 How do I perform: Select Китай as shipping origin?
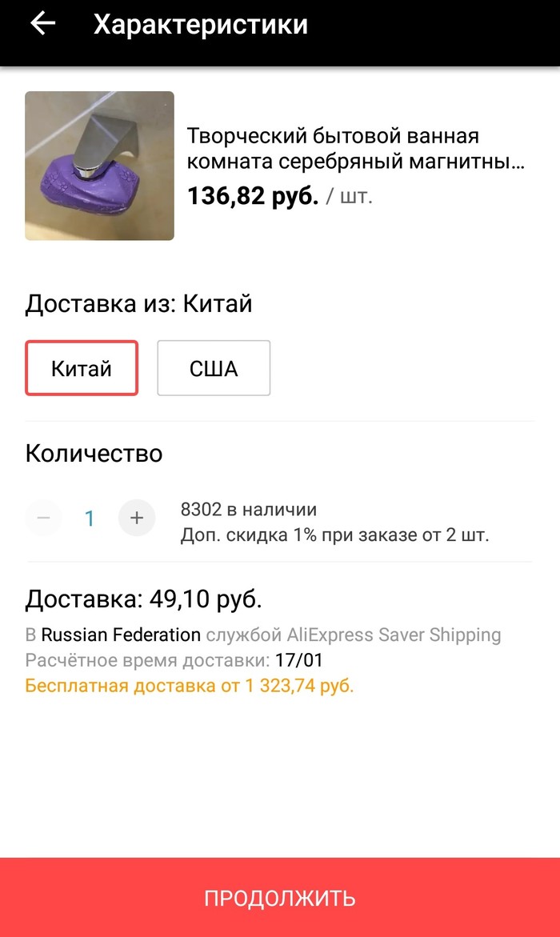coord(82,369)
